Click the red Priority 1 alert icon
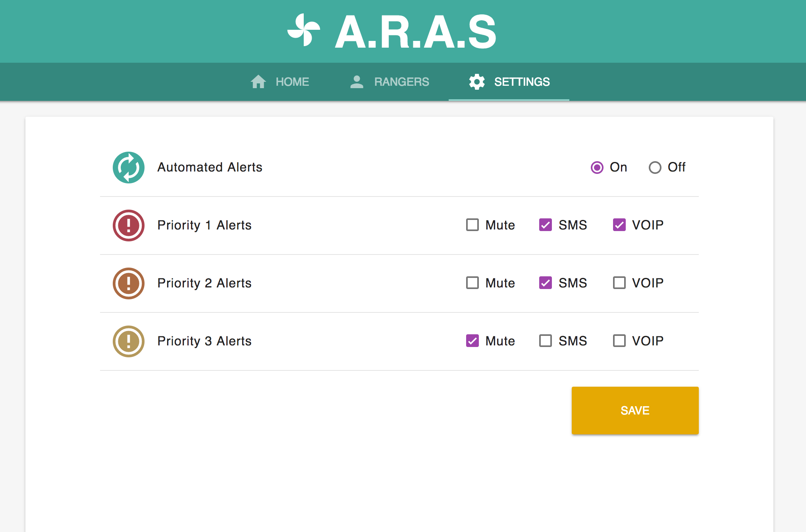This screenshot has width=806, height=532. click(129, 226)
